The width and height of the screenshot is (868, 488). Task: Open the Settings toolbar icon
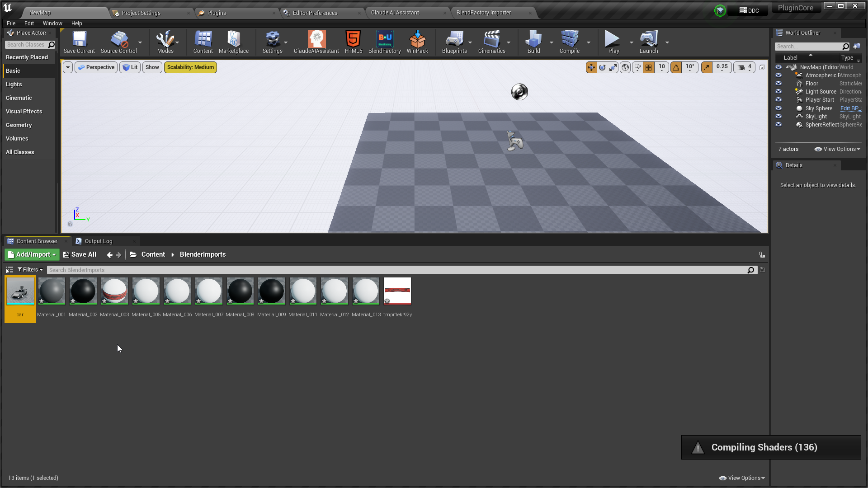pos(273,42)
